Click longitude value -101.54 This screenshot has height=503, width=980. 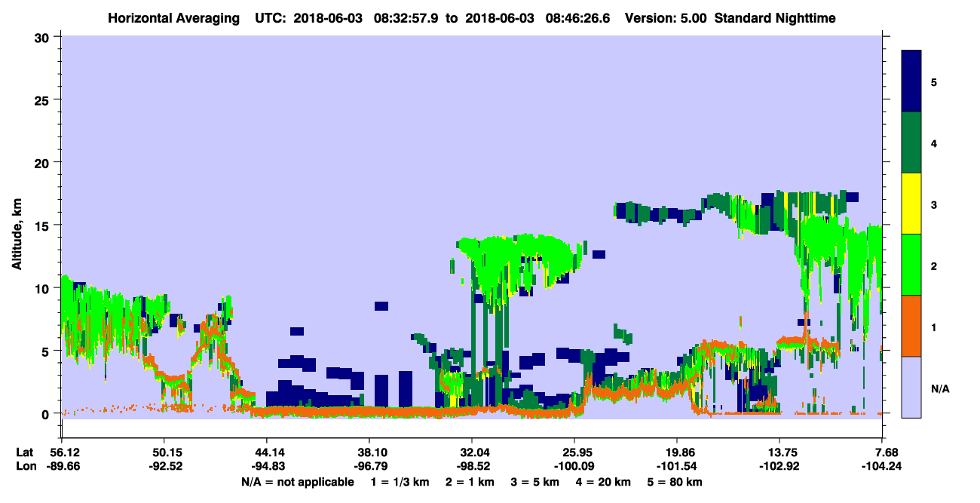[678, 466]
